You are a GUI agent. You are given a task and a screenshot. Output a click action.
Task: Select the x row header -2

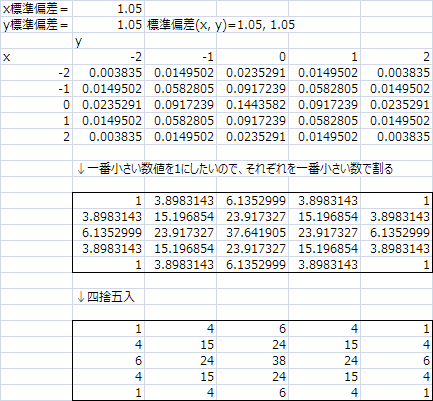tap(36, 73)
